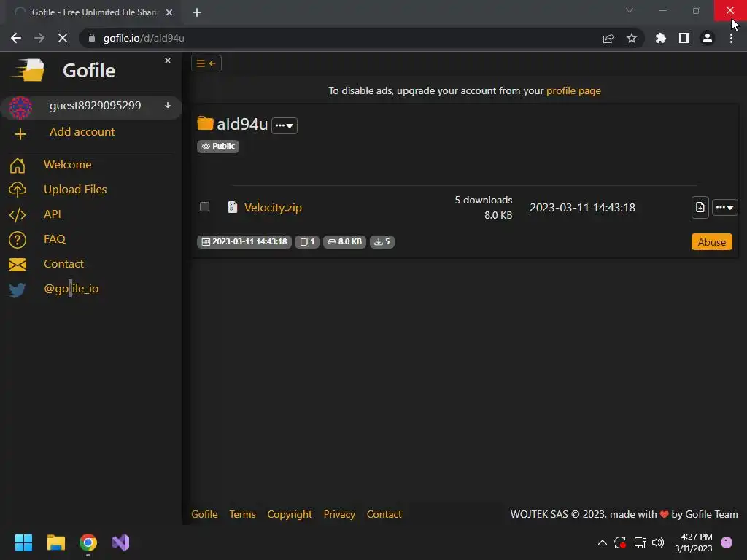Click the plus icon beside Add account
The image size is (747, 560).
(20, 134)
